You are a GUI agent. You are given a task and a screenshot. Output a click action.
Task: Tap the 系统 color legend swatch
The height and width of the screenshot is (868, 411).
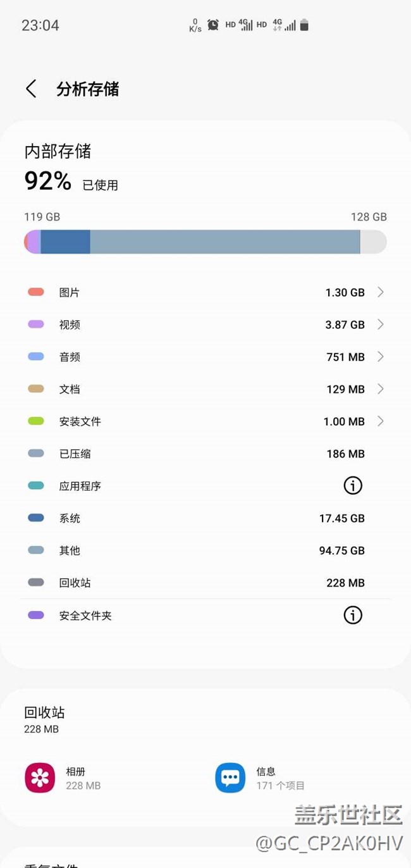[x=36, y=518]
